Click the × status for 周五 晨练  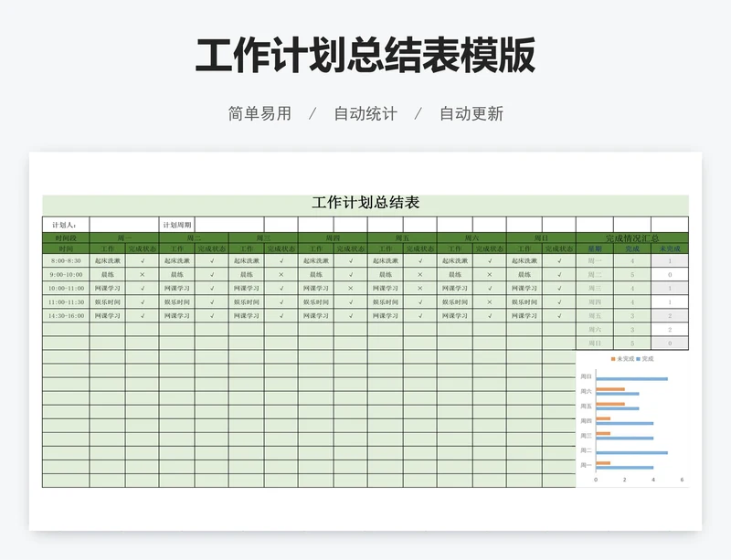pos(420,275)
